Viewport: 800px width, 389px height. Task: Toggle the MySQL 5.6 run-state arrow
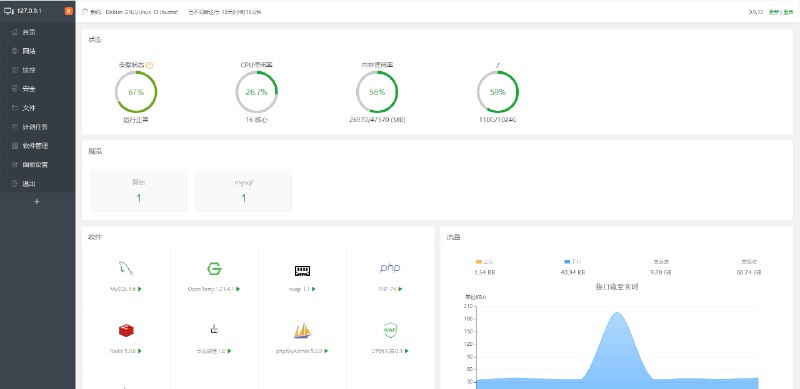click(x=139, y=289)
